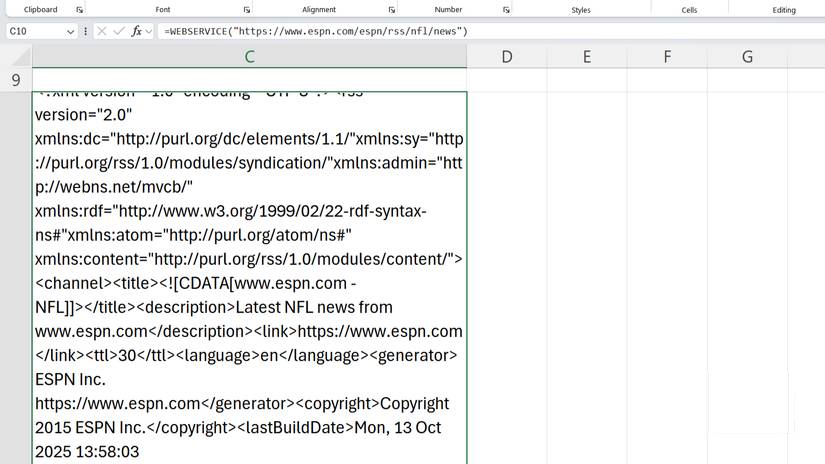The image size is (825, 464).
Task: Expand the function dropdown beside fx
Action: pos(149,32)
